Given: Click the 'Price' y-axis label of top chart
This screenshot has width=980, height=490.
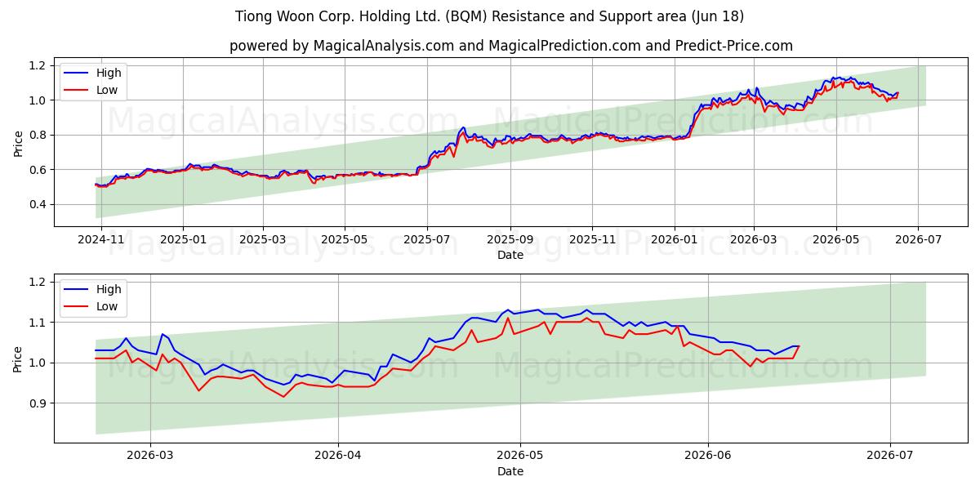Looking at the screenshot, I should 18,142.
